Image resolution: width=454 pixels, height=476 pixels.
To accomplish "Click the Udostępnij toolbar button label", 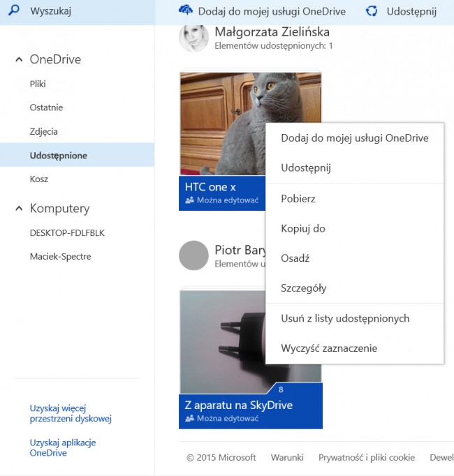I will (411, 12).
